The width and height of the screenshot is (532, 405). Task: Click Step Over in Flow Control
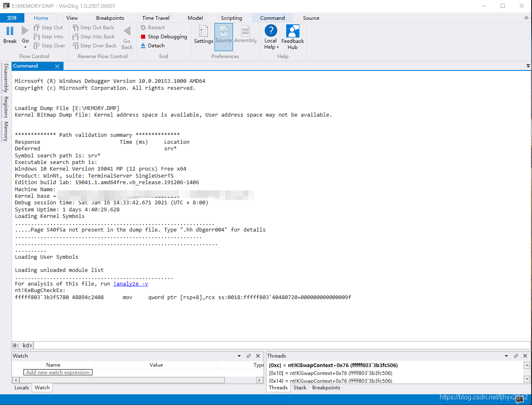coord(49,46)
